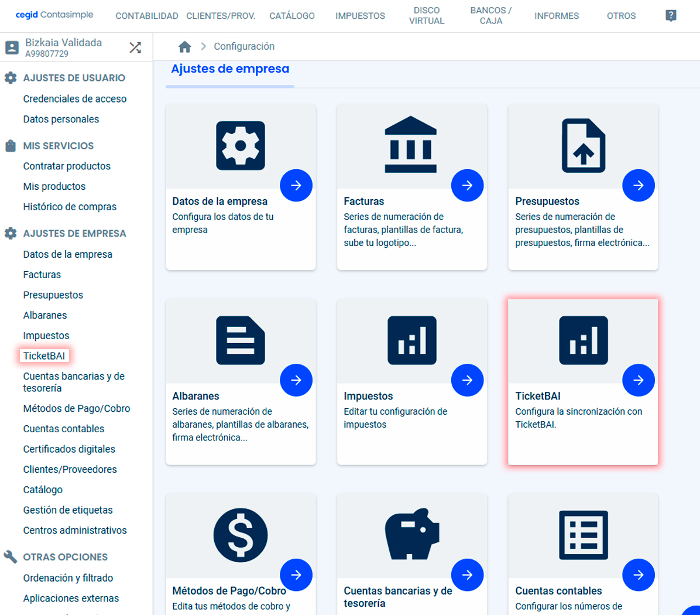700x615 pixels.
Task: Open Aplicaciones externas
Action: coord(71,599)
